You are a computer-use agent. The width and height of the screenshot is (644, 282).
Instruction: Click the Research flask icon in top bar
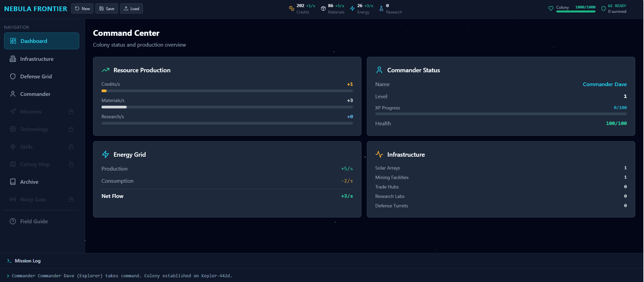381,8
